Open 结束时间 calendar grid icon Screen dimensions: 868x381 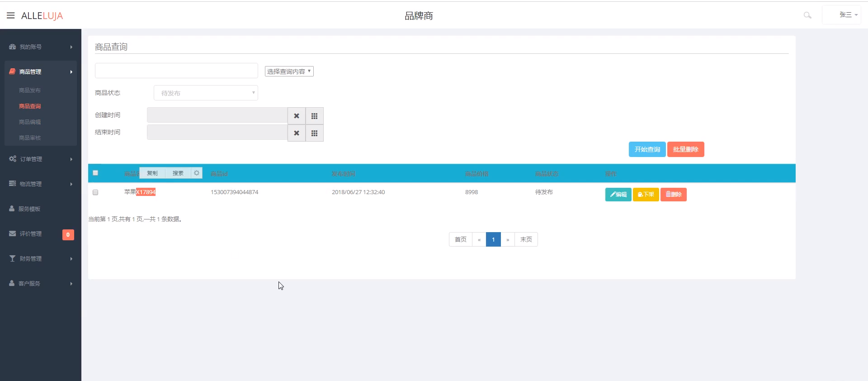(315, 133)
